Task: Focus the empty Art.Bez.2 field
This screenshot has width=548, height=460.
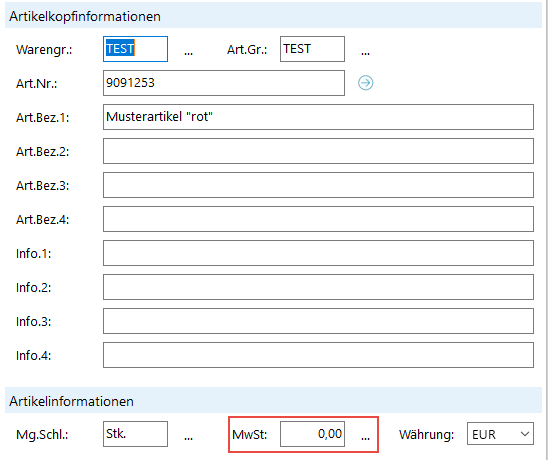Action: coord(318,151)
